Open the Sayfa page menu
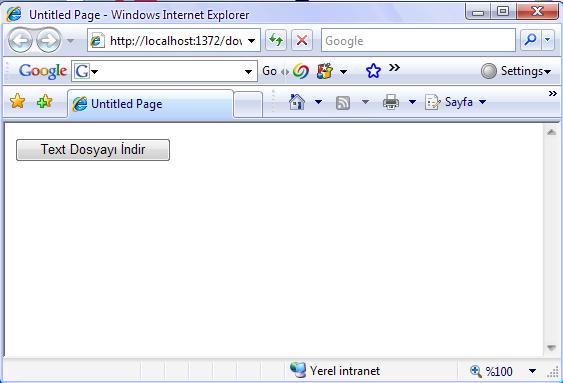This screenshot has height=383, width=563. click(455, 102)
